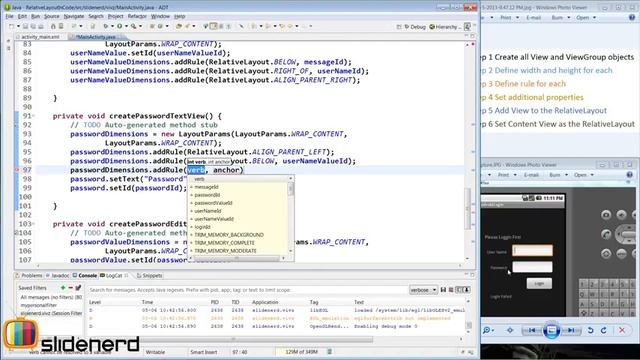This screenshot has height=360, width=640.
Task: Click the Save toolbar icon
Action: click(25, 26)
